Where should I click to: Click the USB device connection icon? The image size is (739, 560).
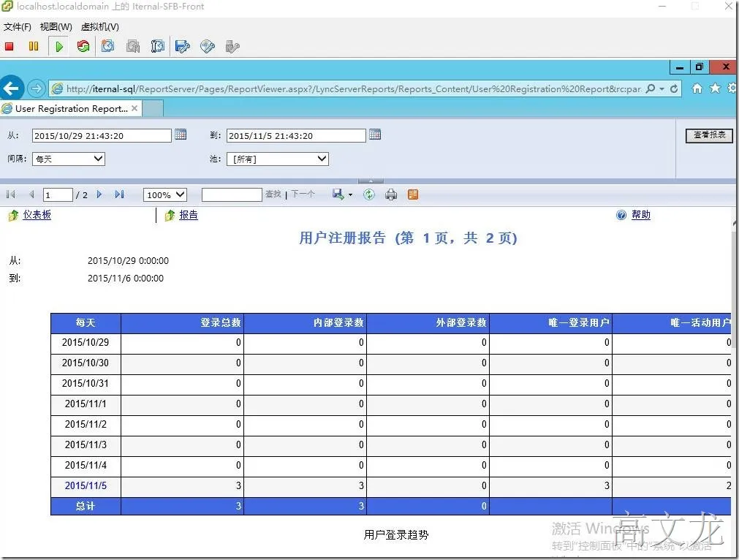click(x=232, y=46)
